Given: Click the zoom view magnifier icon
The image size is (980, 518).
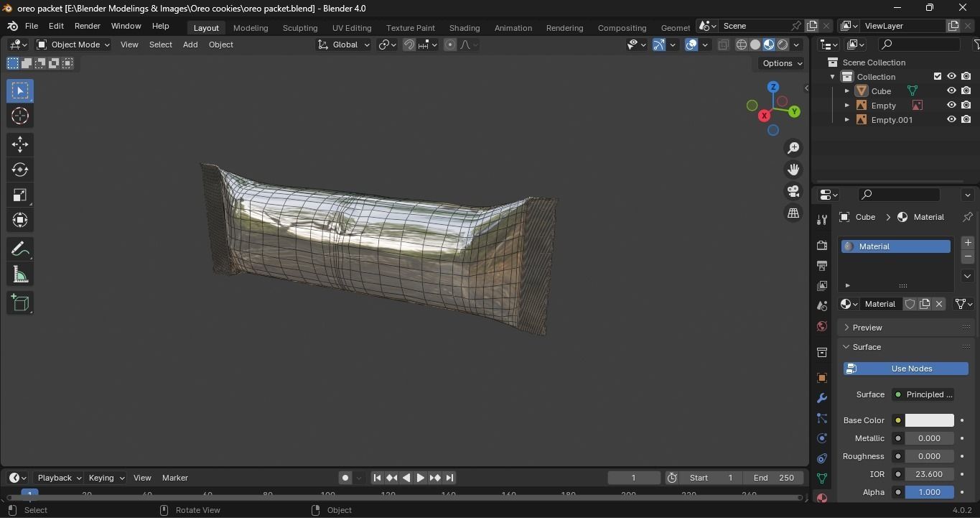Looking at the screenshot, I should point(793,148).
